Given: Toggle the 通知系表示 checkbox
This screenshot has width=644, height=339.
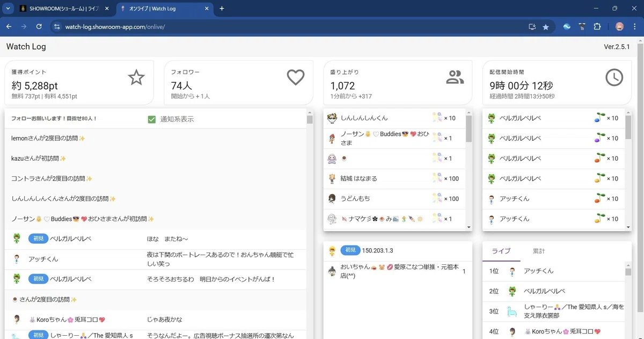Looking at the screenshot, I should [152, 119].
